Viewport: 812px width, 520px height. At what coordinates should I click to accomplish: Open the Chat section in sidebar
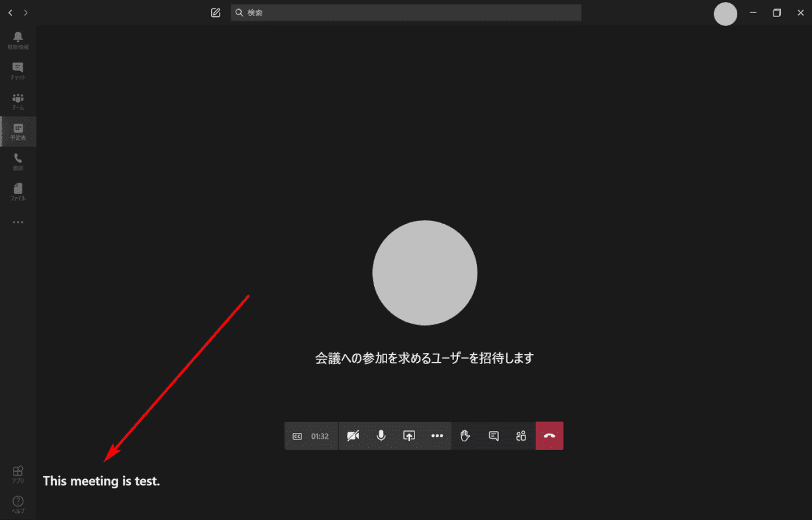(x=18, y=71)
